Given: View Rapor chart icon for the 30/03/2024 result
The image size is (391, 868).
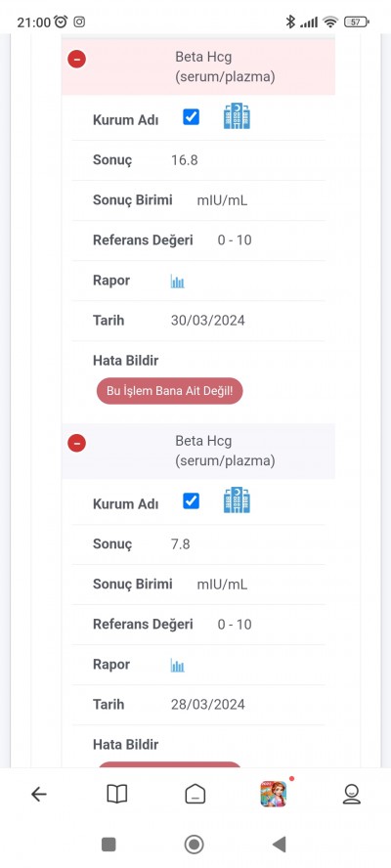Looking at the screenshot, I should (x=177, y=282).
